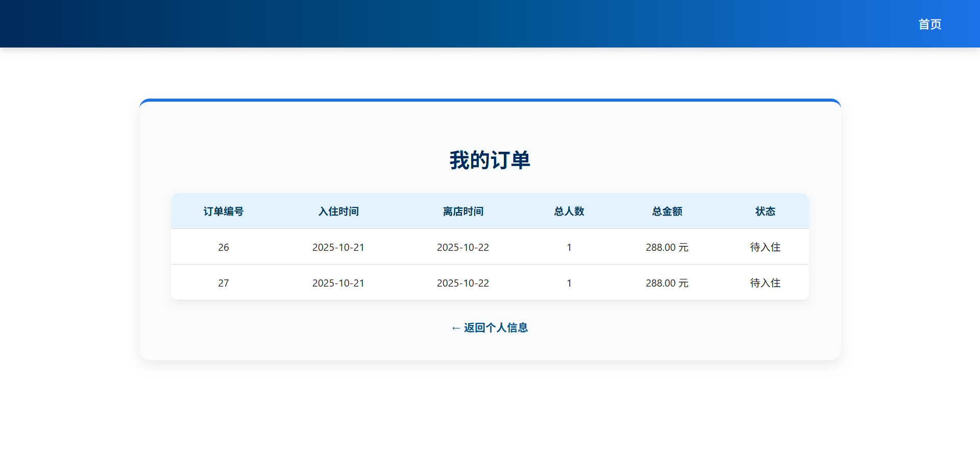This screenshot has width=980, height=470.
Task: Click the 总金额 column header
Action: [x=667, y=211]
